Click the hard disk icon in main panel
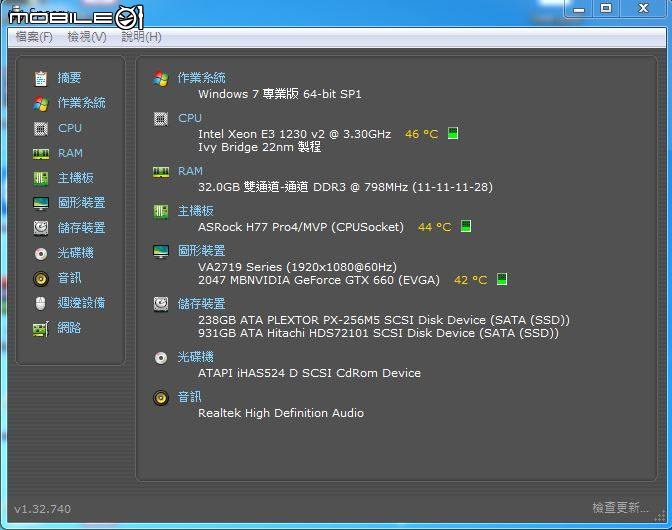The height and width of the screenshot is (530, 672). [161, 304]
